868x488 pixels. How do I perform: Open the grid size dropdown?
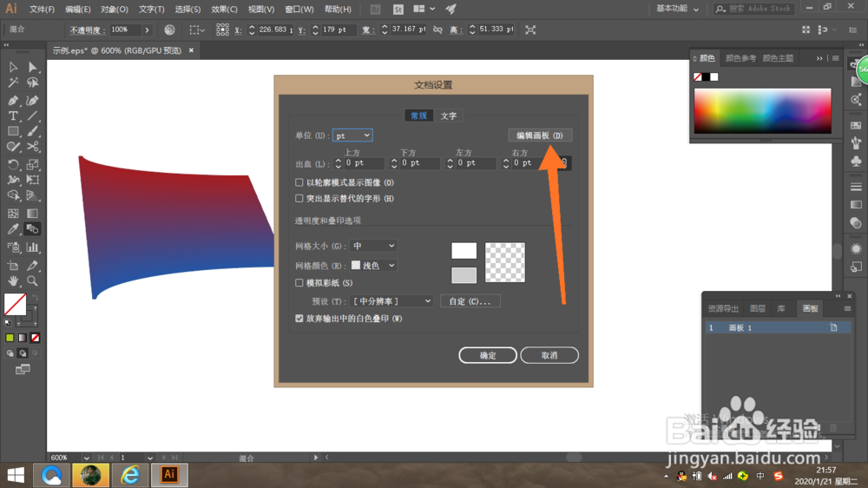click(373, 246)
